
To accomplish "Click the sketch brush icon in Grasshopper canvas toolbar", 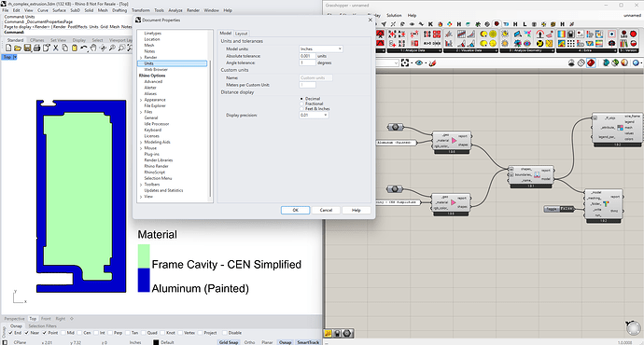I will click(432, 62).
